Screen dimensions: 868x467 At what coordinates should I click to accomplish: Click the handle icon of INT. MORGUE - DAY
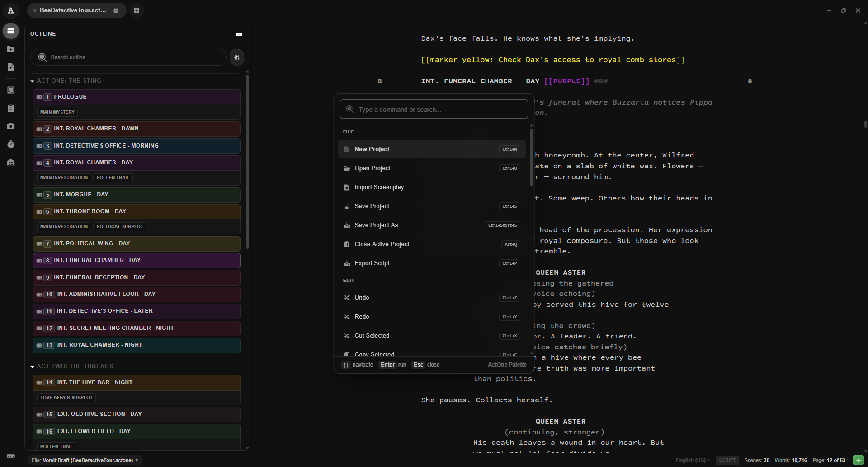pyautogui.click(x=39, y=195)
